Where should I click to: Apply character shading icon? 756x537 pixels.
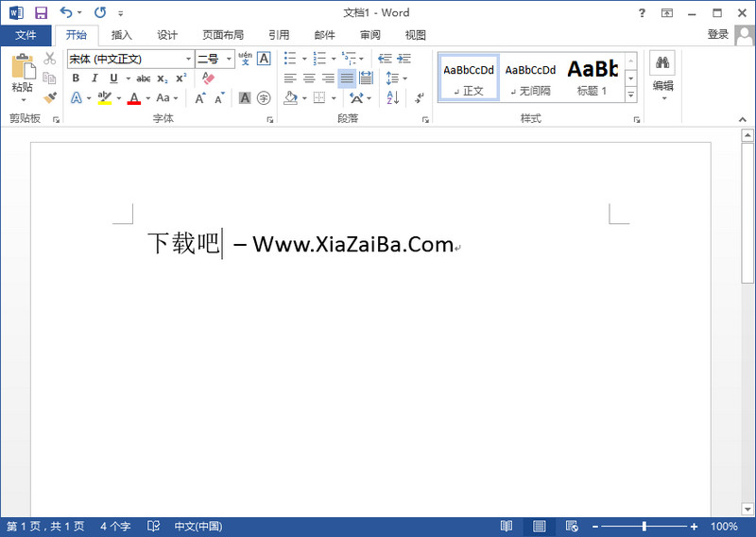[x=245, y=98]
